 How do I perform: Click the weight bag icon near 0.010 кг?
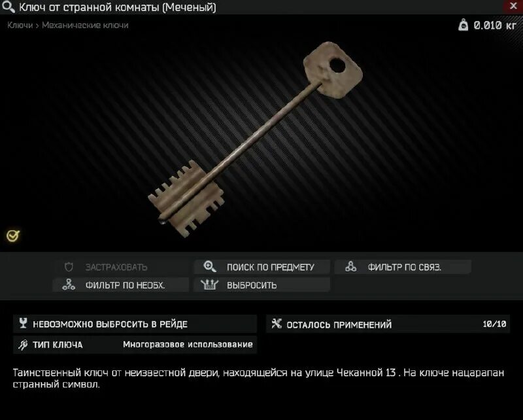[x=463, y=25]
